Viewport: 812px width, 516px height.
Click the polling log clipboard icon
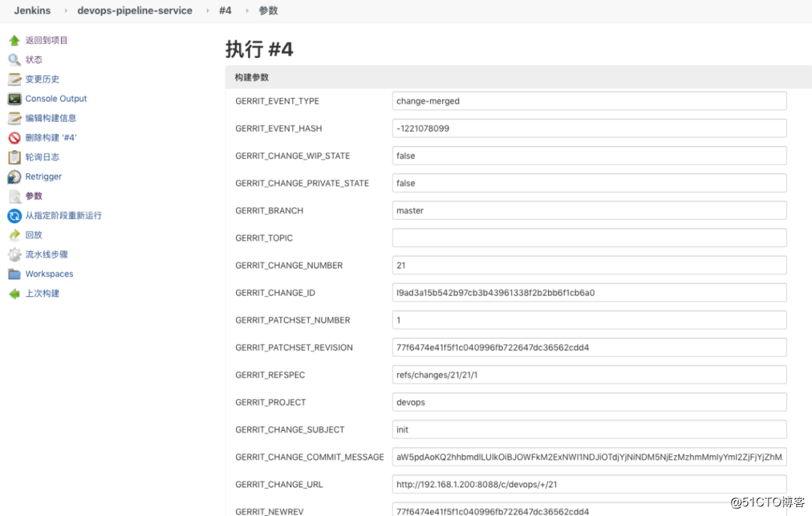point(14,157)
